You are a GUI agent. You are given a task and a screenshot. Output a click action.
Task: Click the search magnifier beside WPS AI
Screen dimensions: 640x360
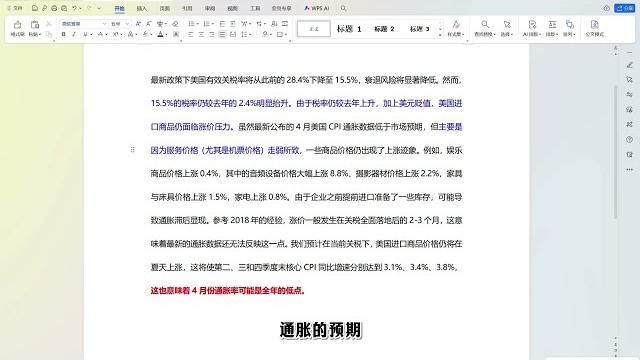[344, 8]
